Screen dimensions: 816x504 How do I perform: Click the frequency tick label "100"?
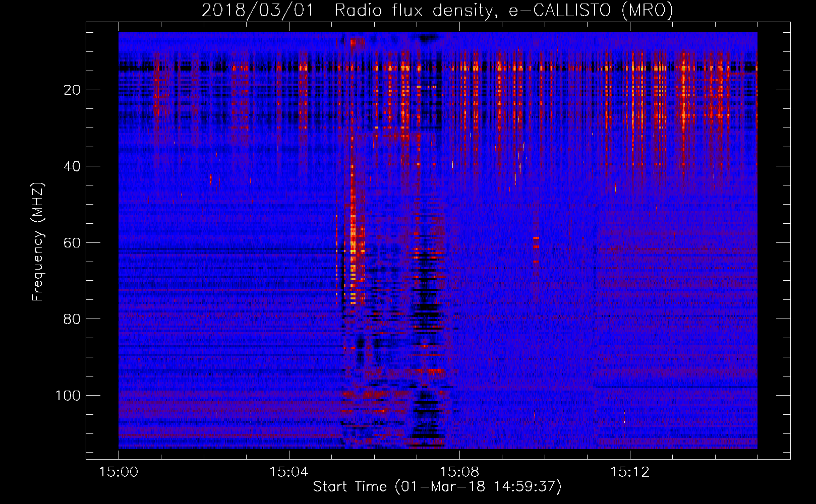(x=68, y=396)
